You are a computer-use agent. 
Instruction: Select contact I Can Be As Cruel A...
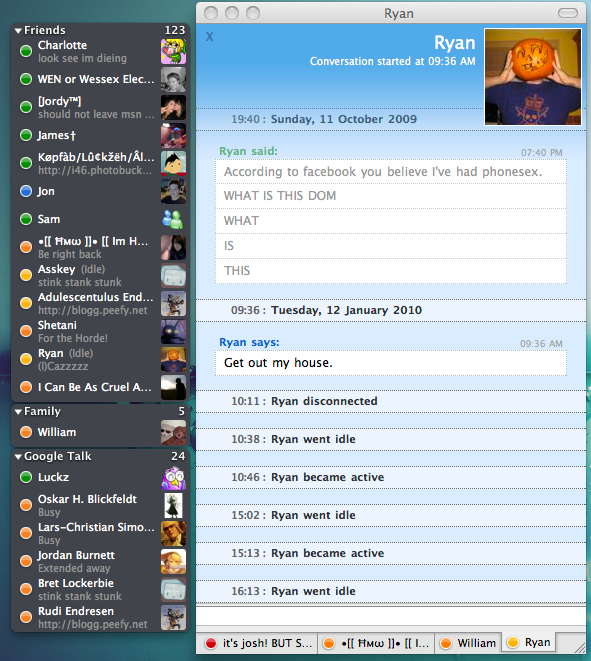[x=100, y=387]
